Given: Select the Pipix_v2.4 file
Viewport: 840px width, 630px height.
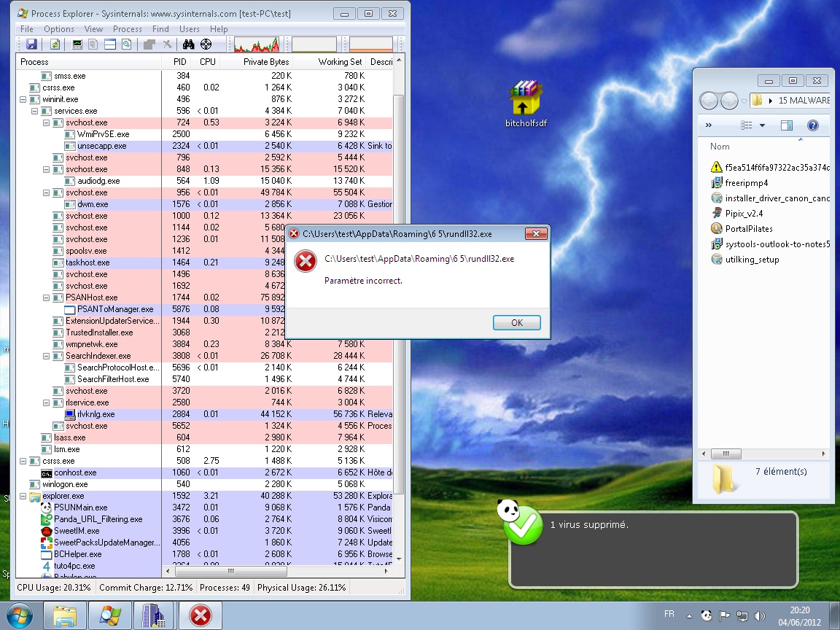Looking at the screenshot, I should [737, 213].
